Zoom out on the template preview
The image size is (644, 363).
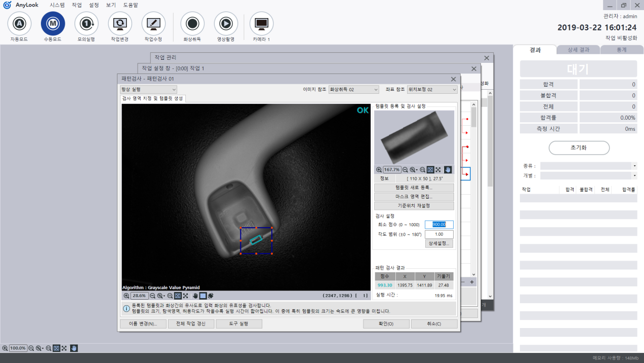click(405, 170)
